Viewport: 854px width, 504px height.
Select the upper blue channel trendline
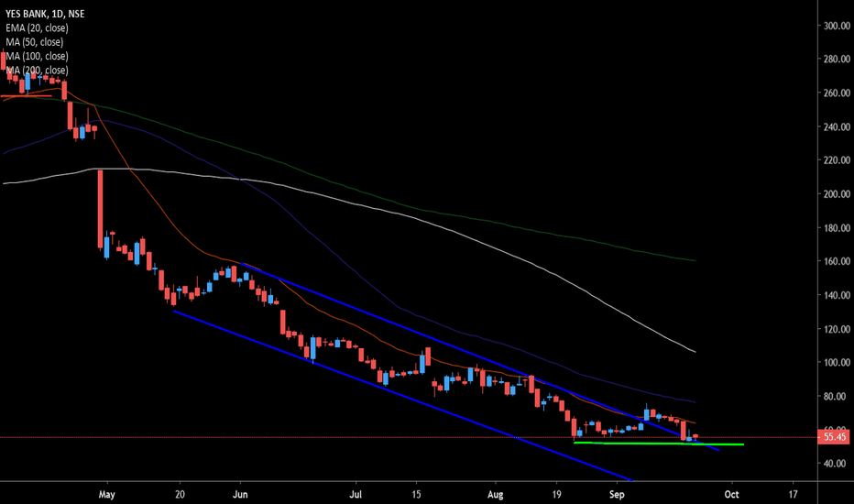click(479, 356)
